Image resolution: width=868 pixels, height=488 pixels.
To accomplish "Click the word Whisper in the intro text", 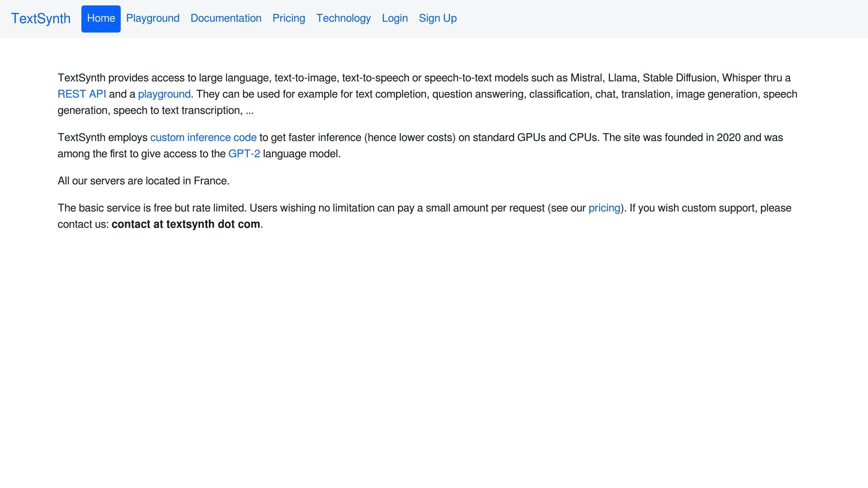I will (x=741, y=78).
